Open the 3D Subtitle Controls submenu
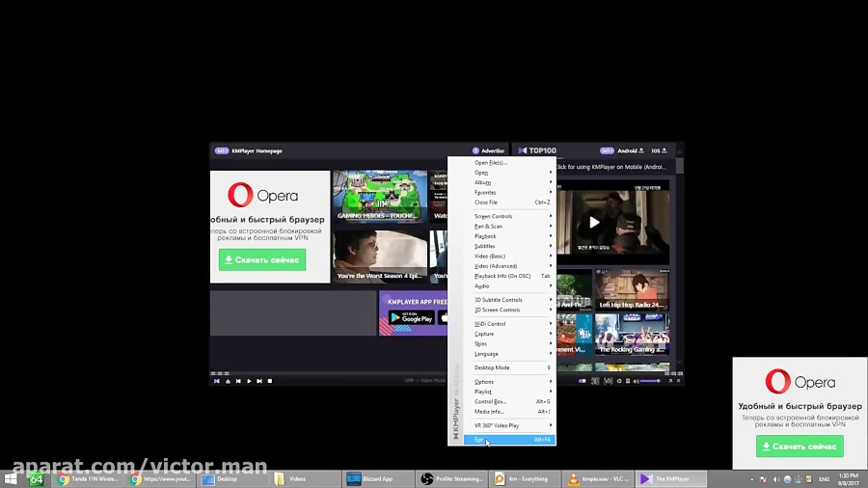868x488 pixels. 508,300
